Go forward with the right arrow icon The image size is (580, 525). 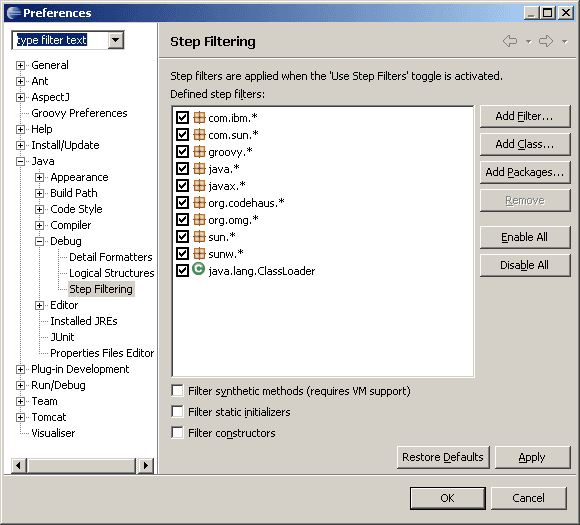pyautogui.click(x=546, y=41)
